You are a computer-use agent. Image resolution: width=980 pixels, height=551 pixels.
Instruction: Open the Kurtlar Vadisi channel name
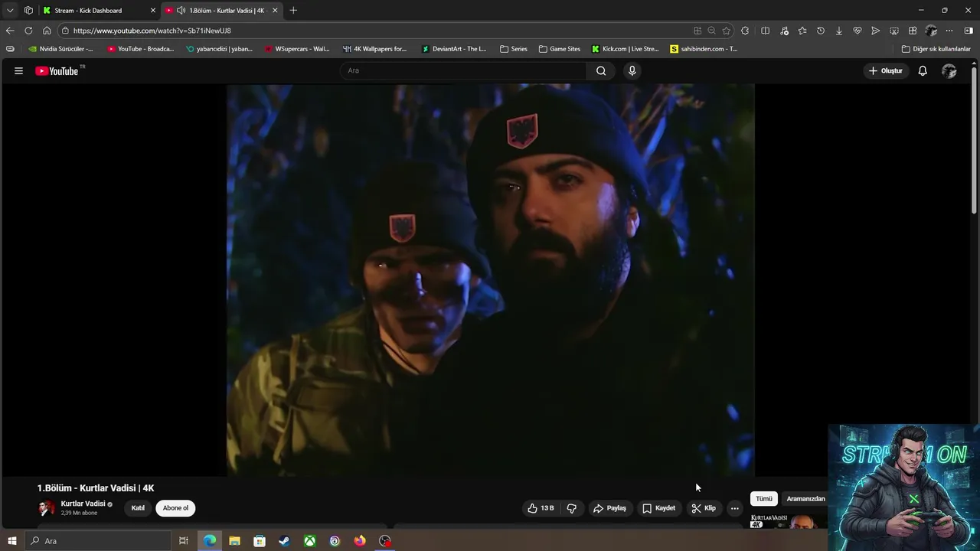83,504
